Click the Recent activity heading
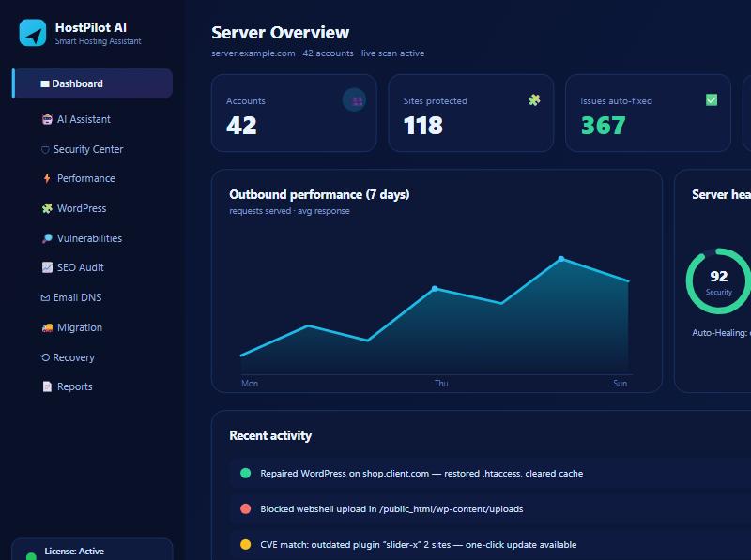Image resolution: width=751 pixels, height=560 pixels. click(270, 435)
